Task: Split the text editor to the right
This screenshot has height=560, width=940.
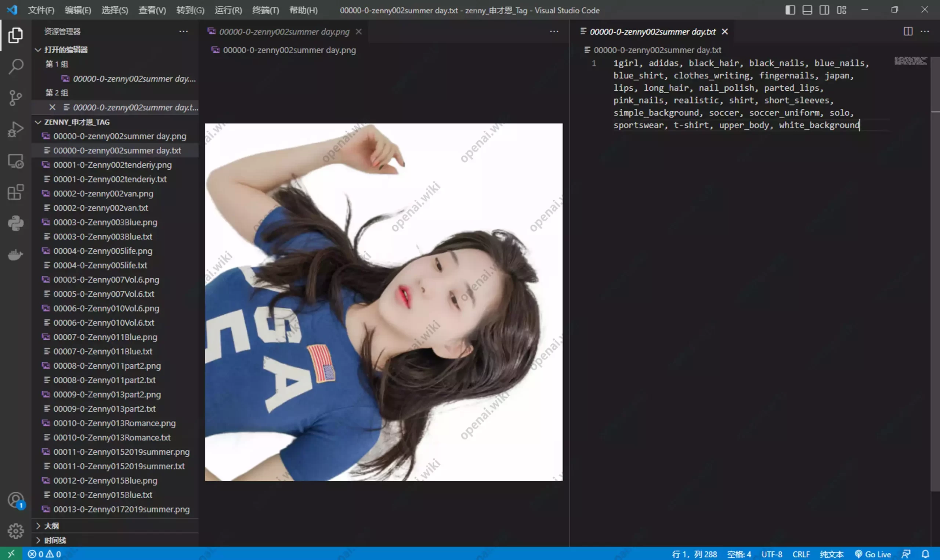Action: coord(908,31)
